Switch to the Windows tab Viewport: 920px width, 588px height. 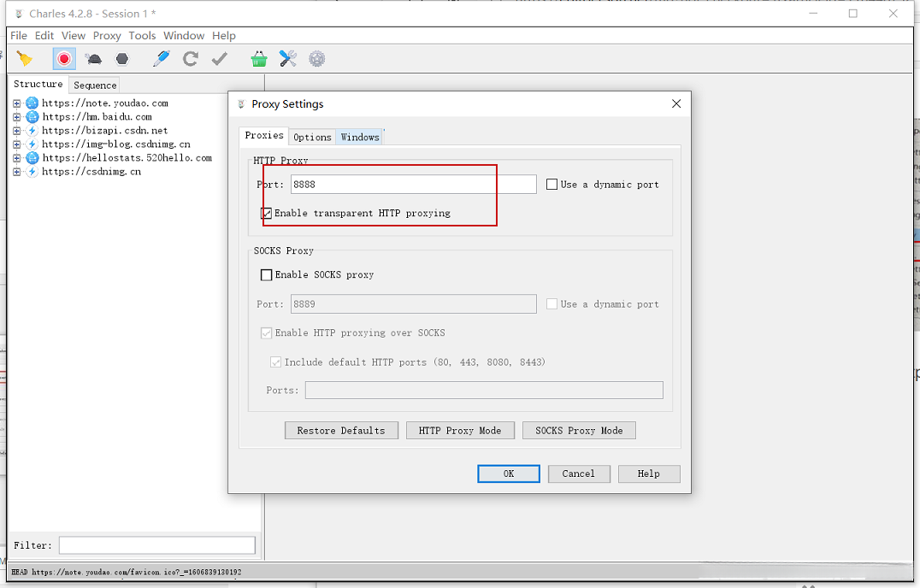360,138
